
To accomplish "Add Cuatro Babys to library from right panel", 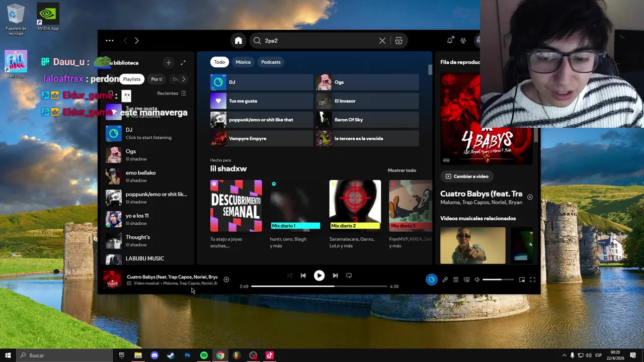I will pyautogui.click(x=530, y=197).
